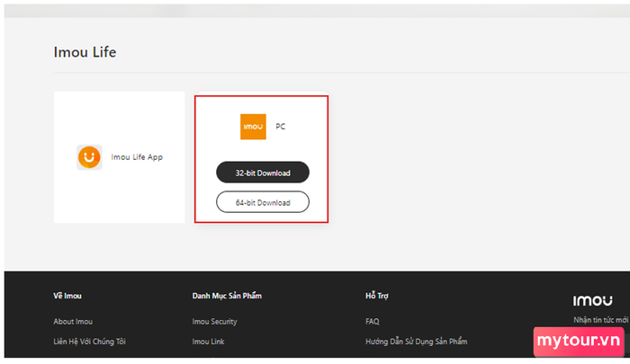The width and height of the screenshot is (630, 364).
Task: Open the FAQ support link
Action: click(x=373, y=322)
